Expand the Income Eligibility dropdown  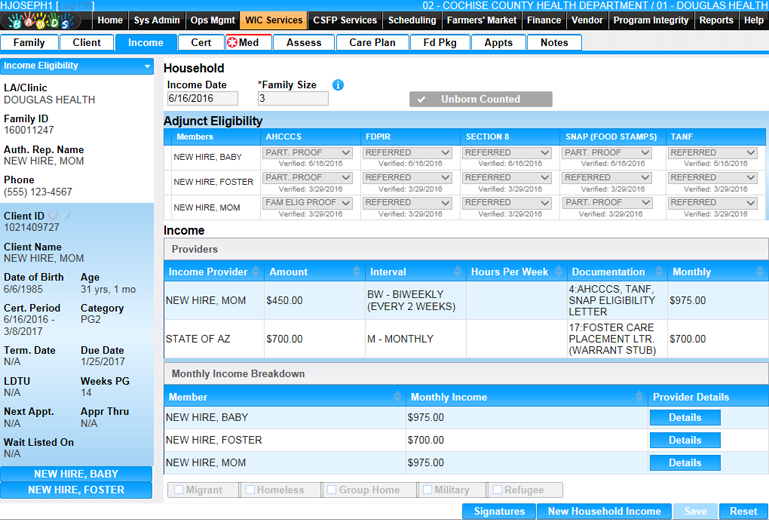(x=147, y=66)
